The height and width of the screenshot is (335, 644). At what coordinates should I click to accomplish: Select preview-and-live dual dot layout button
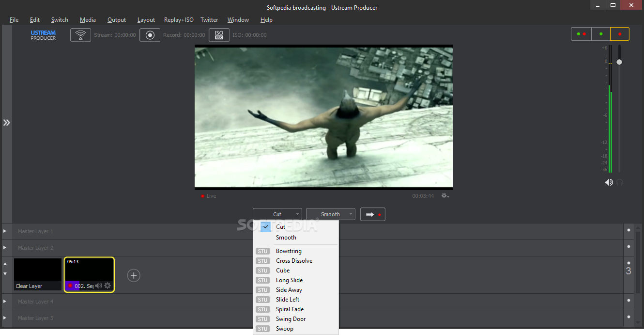[x=582, y=34]
